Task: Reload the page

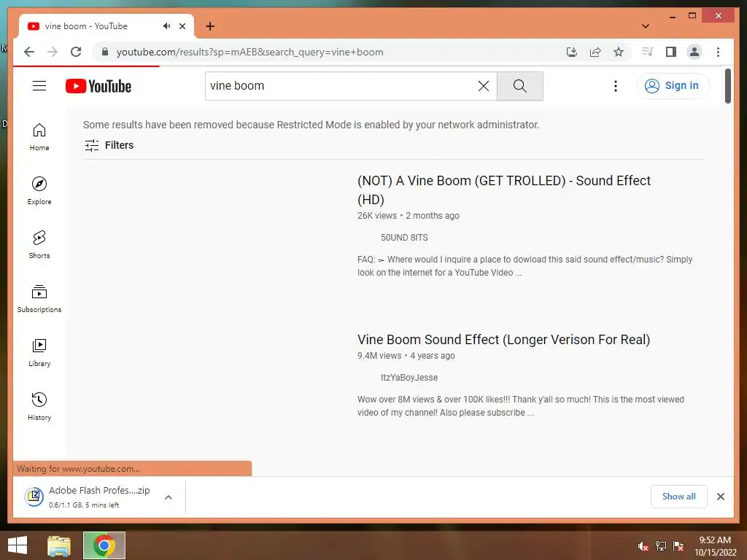Action: point(76,52)
